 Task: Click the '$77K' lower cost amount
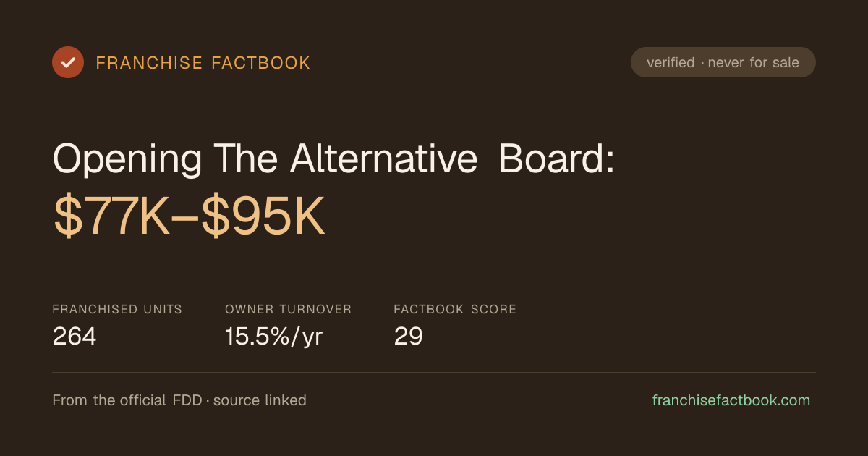point(112,217)
